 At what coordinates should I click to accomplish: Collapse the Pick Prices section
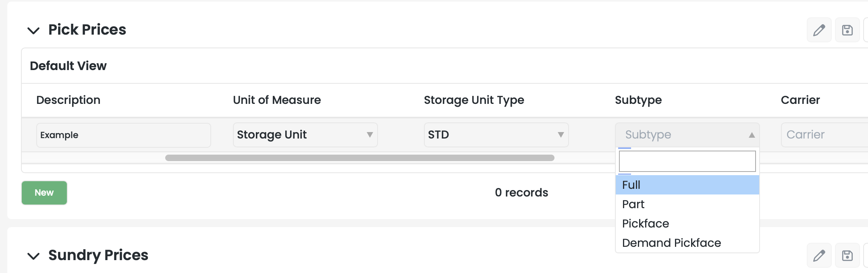coord(33,31)
